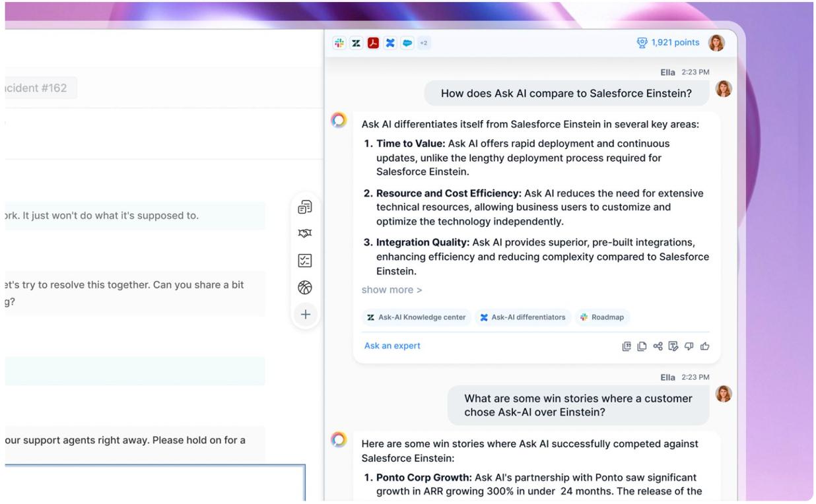Open the Slack integration icon
The width and height of the screenshot is (816, 504).
[x=339, y=42]
